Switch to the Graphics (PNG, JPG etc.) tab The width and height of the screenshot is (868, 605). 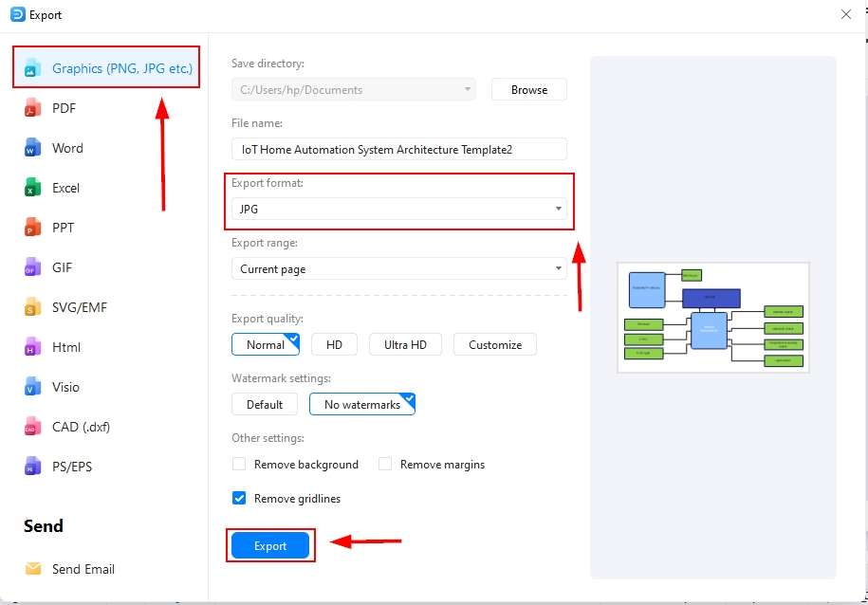(105, 67)
